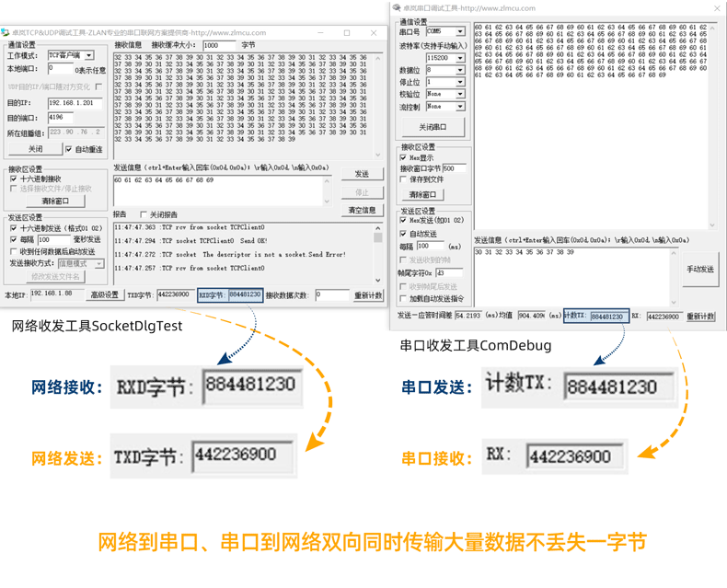
Task: Click the SocketDlgTest window title bar icon
Action: click(x=7, y=33)
